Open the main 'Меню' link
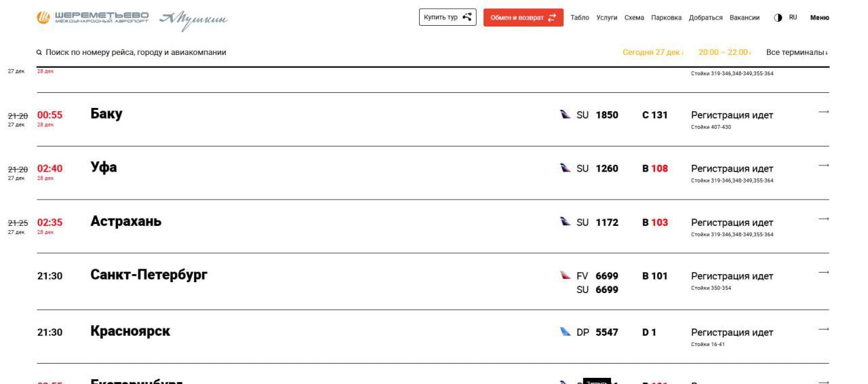868x384 pixels. point(819,18)
